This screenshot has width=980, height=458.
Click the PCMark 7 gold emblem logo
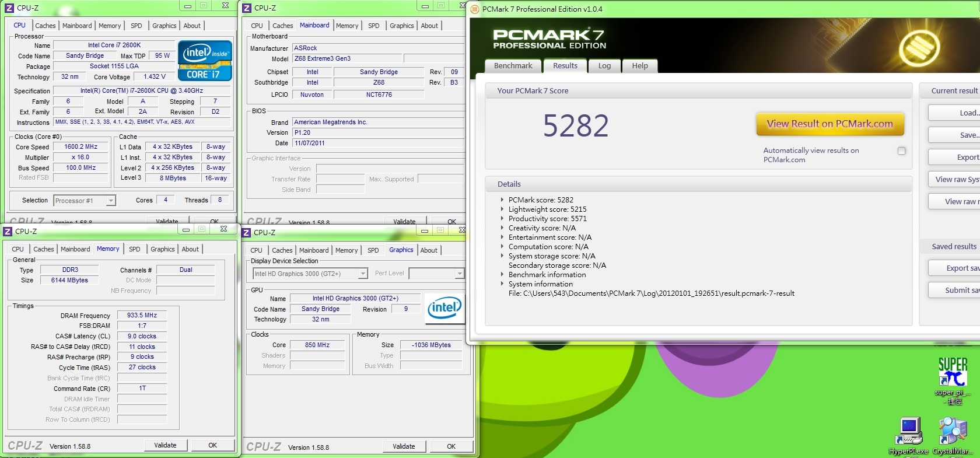tap(919, 47)
